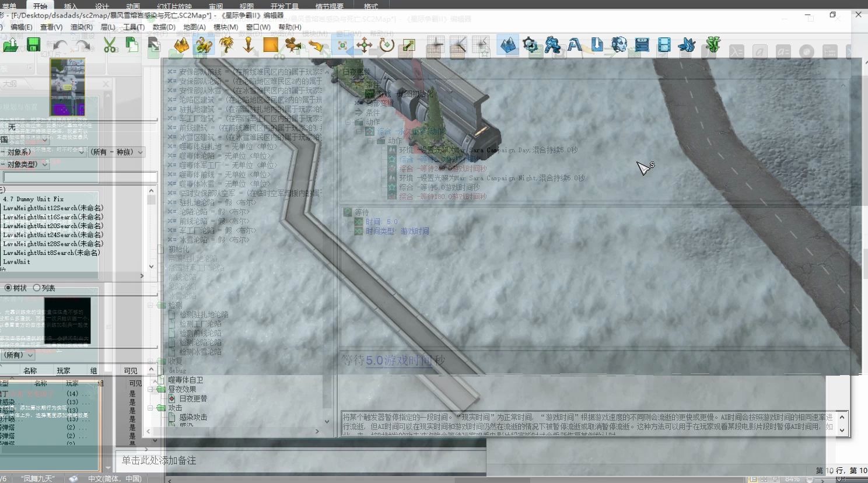Collapse the 昼夜效果 folder in trigger tree
Image resolution: width=868 pixels, height=483 pixels.
click(151, 389)
